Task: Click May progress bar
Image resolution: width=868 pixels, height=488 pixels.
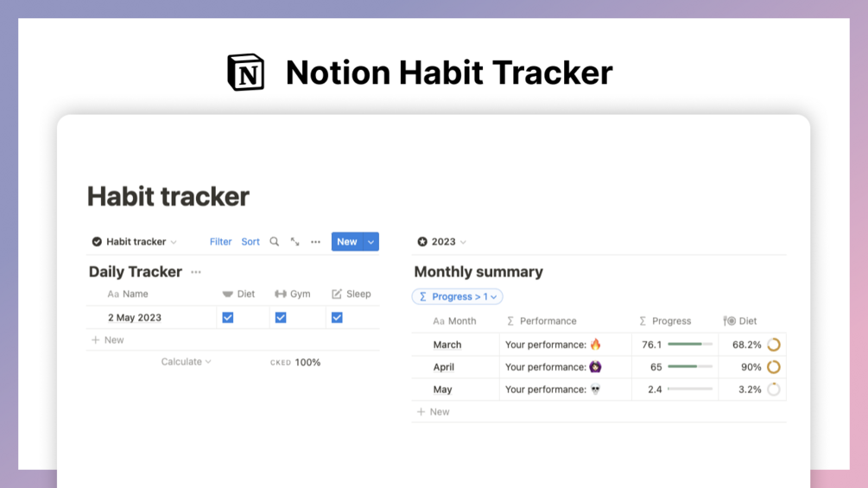Action: [690, 389]
